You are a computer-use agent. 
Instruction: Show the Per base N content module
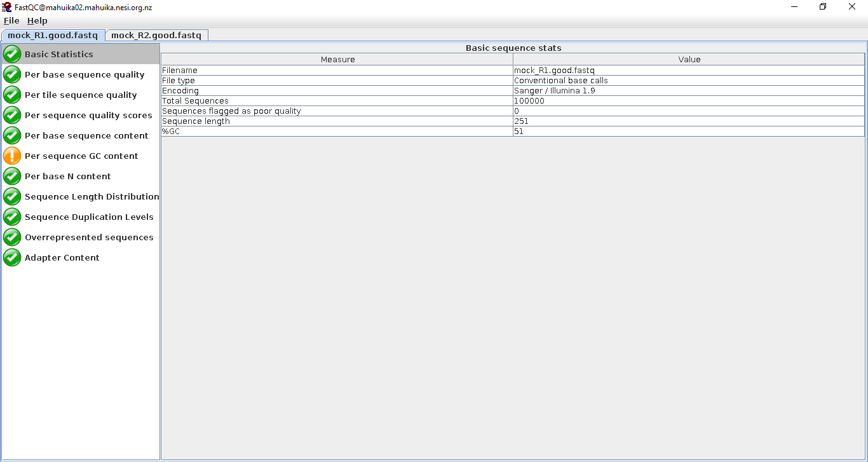[x=68, y=176]
